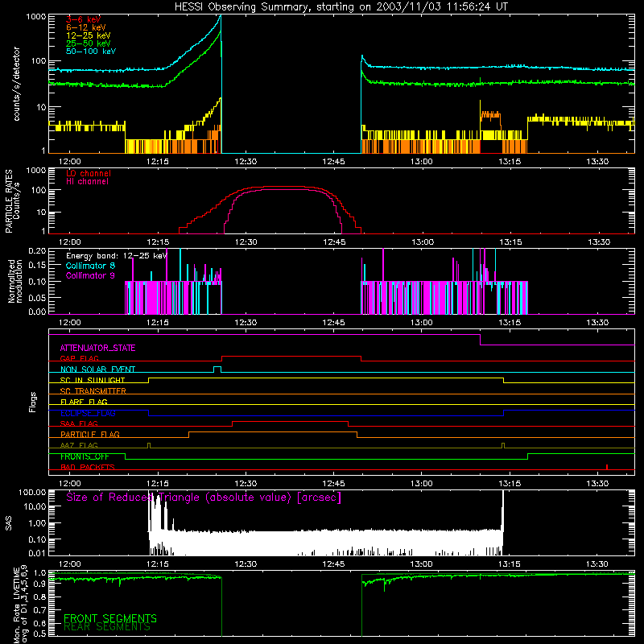Click the 'Energy band: 12-25 keV' label
Screen dimensions: 644x644
tap(117, 256)
